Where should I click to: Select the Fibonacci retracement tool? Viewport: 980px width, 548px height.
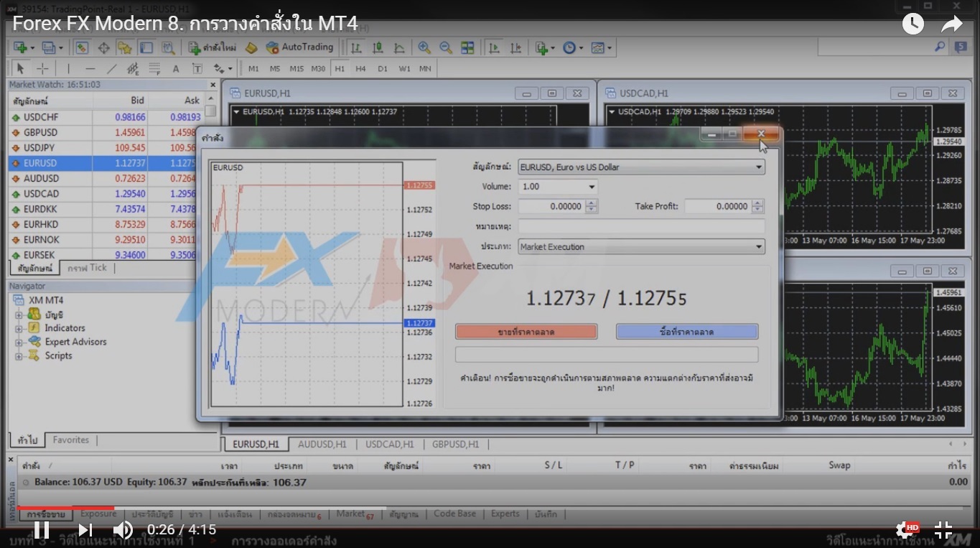pyautogui.click(x=154, y=69)
